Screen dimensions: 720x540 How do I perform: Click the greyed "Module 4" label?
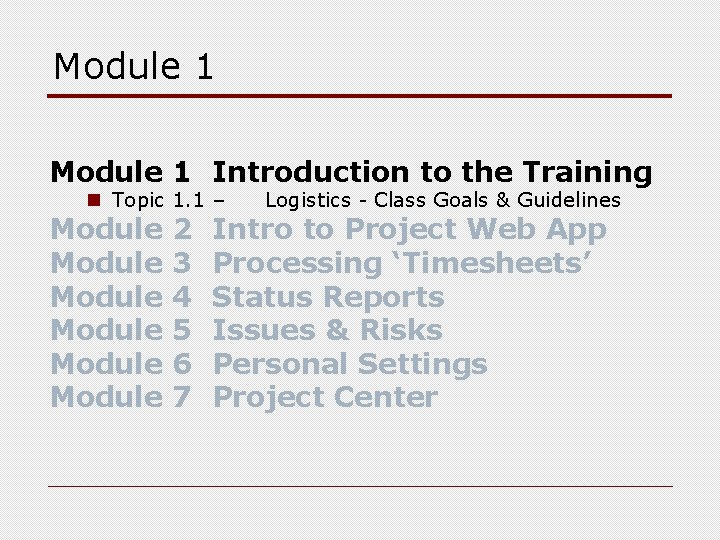pos(121,297)
